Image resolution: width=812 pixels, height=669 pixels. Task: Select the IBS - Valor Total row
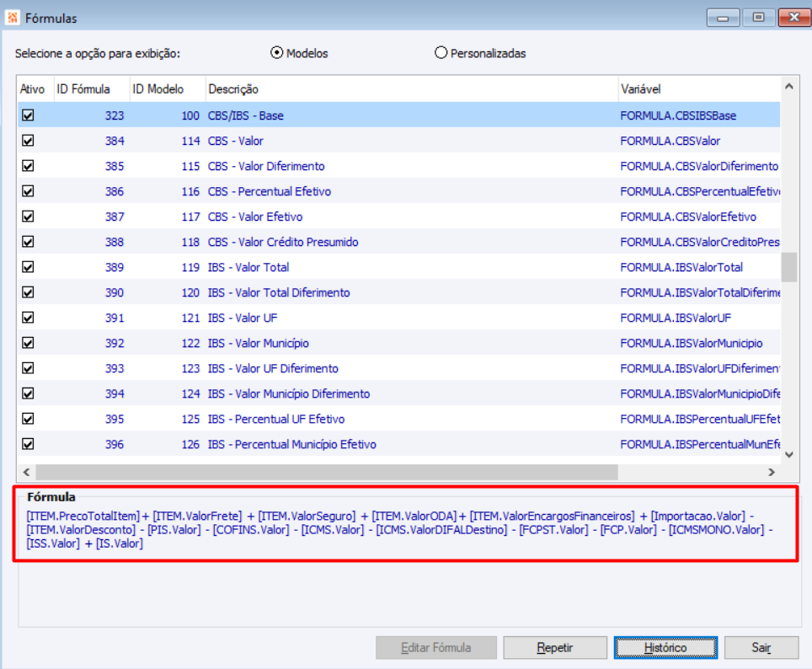click(x=398, y=267)
